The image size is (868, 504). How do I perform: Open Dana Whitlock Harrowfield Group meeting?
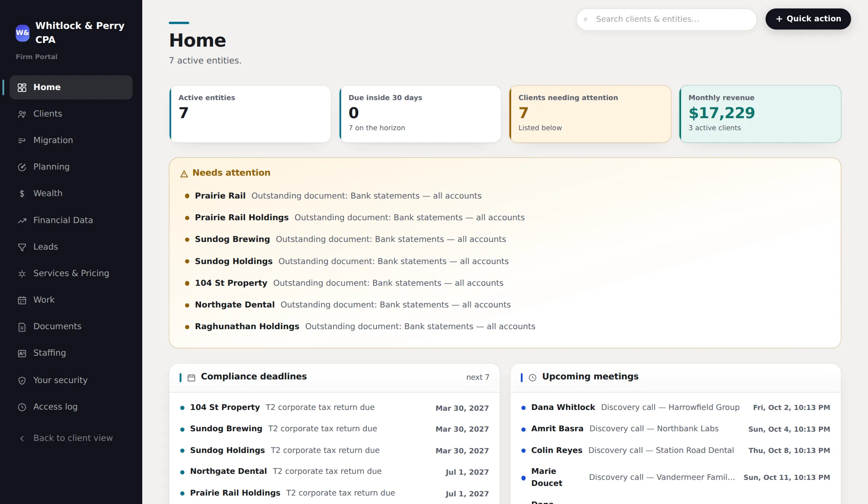[676, 408]
